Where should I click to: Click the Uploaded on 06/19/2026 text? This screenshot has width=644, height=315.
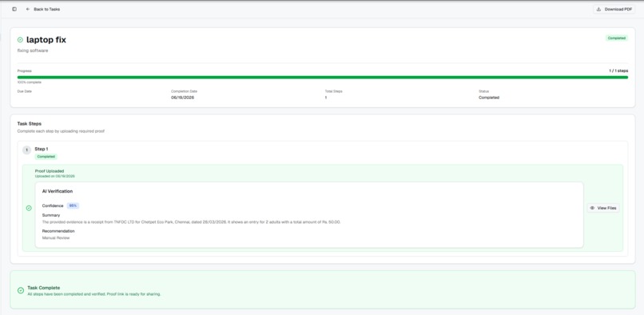coord(54,176)
